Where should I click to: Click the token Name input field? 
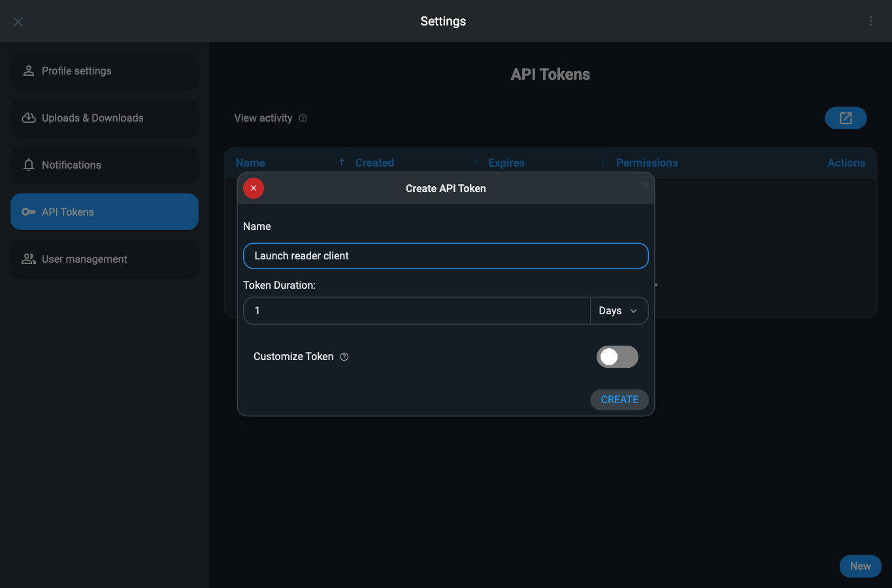[446, 256]
